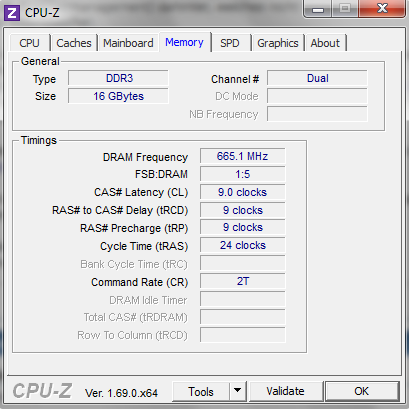Click the DRAM Frequency label
The height and width of the screenshot is (409, 409).
(x=145, y=157)
